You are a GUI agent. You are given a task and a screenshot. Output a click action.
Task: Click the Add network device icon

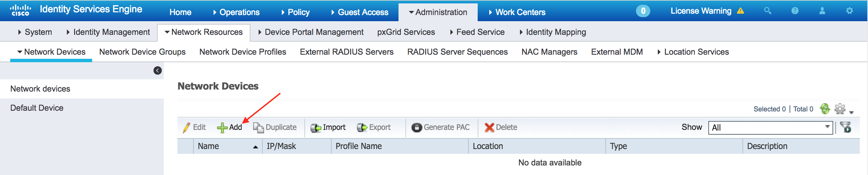222,127
